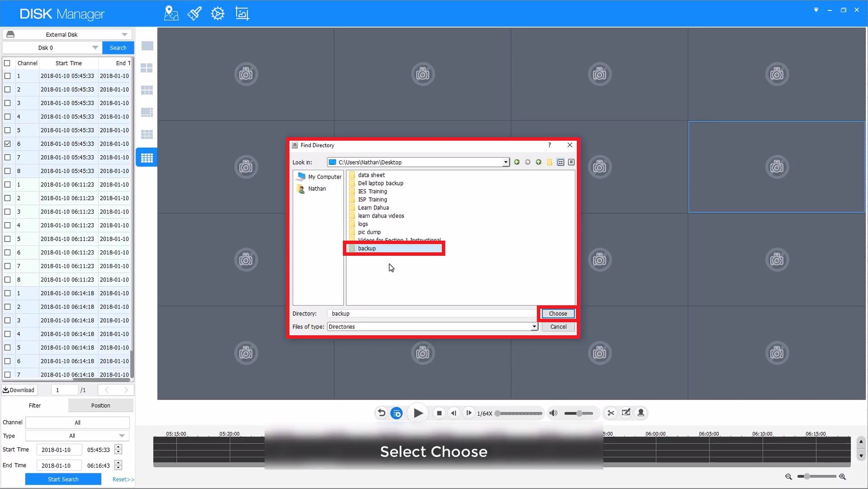Mute audio with the speaker icon

(x=553, y=413)
